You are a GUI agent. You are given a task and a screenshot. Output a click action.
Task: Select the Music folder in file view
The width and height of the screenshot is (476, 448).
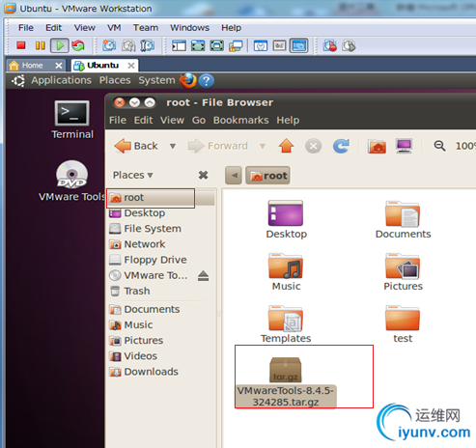[x=286, y=272]
